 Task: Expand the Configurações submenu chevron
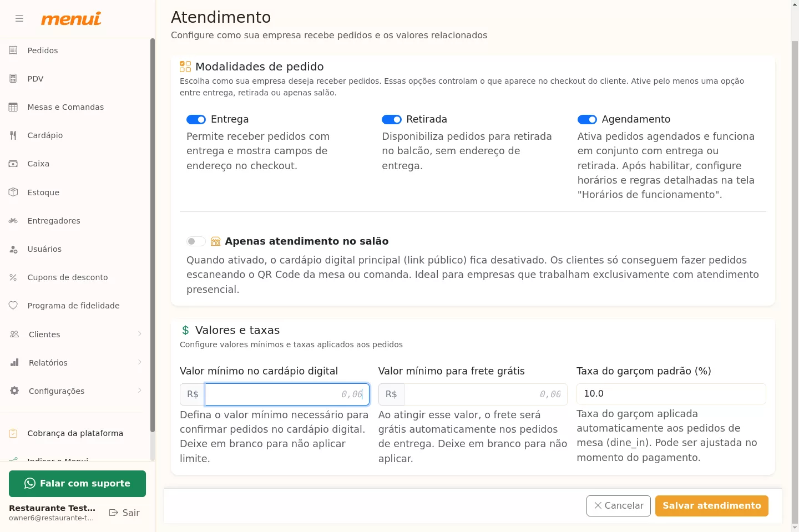click(x=140, y=391)
